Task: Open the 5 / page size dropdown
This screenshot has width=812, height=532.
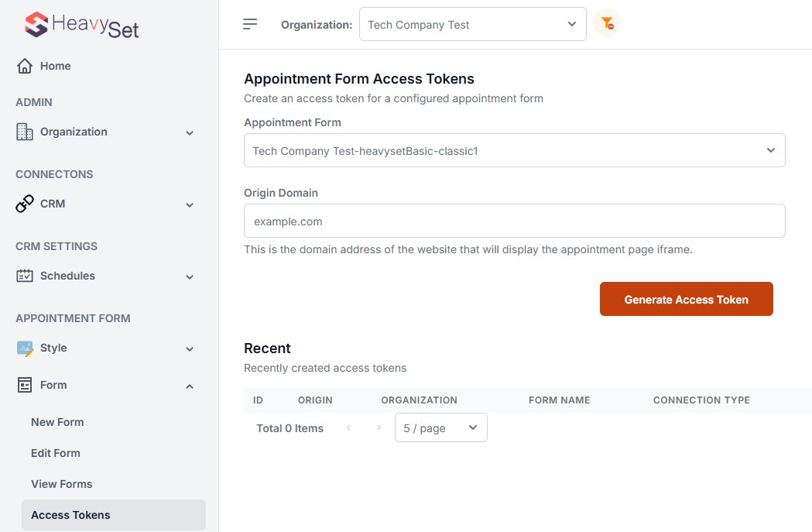Action: (x=440, y=427)
